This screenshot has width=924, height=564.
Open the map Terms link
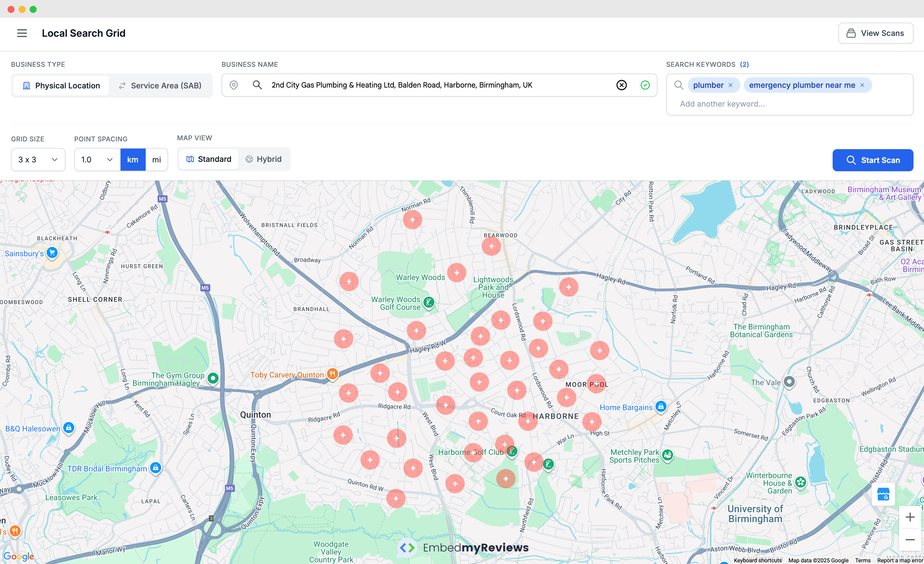862,560
